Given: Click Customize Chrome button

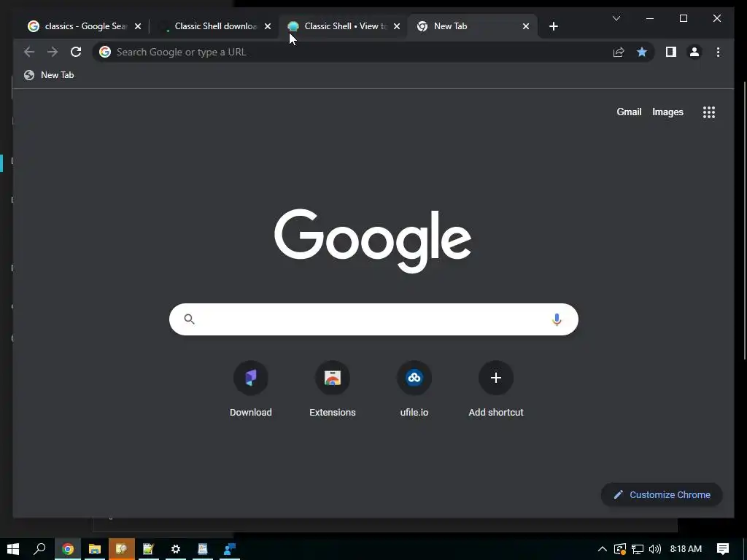Looking at the screenshot, I should click(662, 495).
